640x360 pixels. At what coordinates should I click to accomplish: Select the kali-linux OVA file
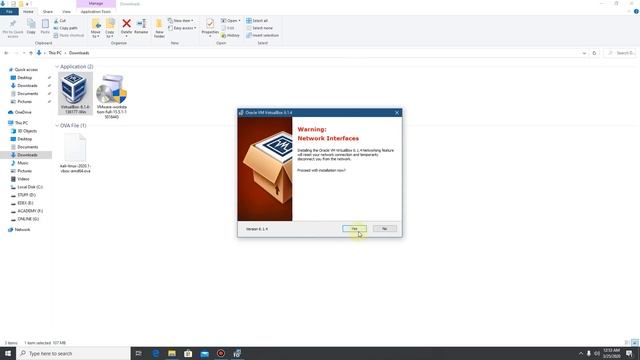tap(75, 153)
